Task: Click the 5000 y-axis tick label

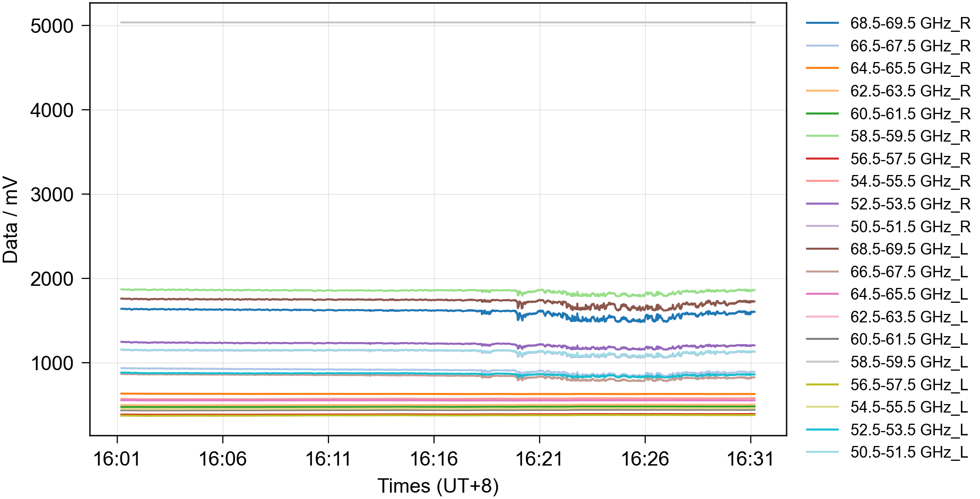Action: tap(51, 26)
